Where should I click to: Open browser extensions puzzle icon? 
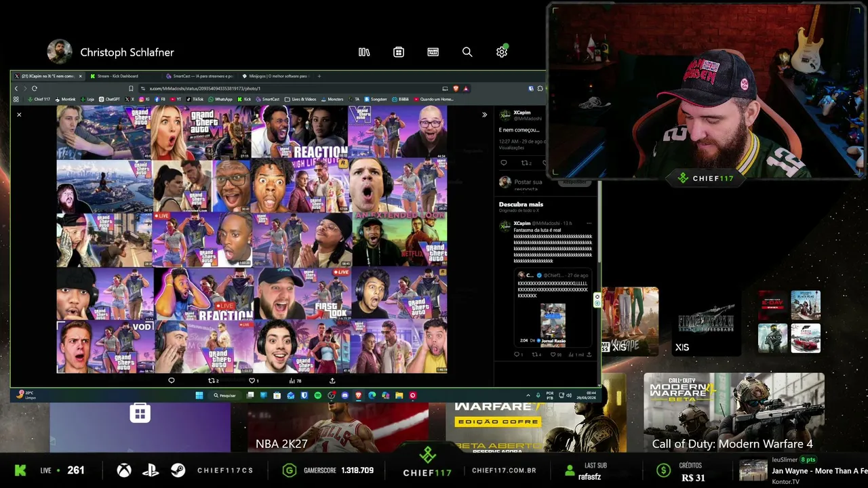tap(540, 88)
